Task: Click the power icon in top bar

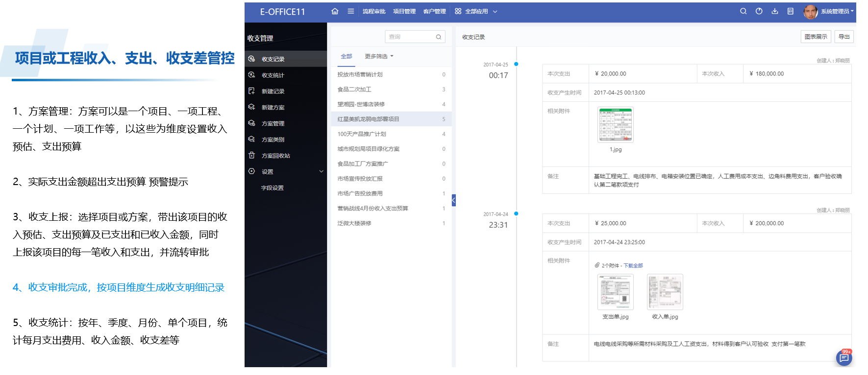Action: click(759, 11)
